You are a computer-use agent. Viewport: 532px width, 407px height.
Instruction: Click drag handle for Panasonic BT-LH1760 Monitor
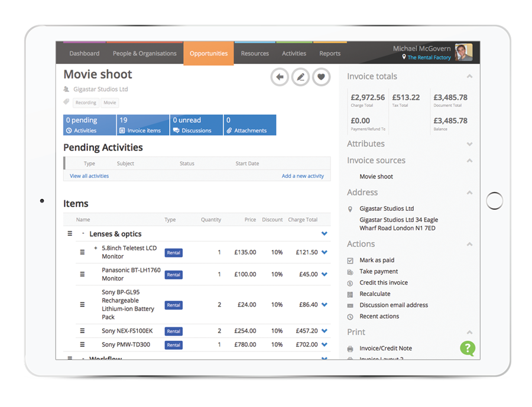click(82, 274)
